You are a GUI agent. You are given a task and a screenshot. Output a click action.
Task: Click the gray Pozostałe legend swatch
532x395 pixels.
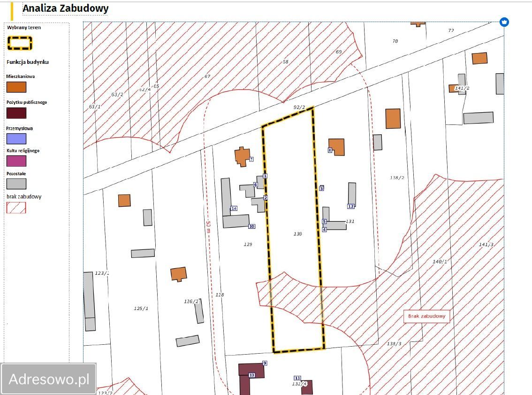pyautogui.click(x=16, y=184)
